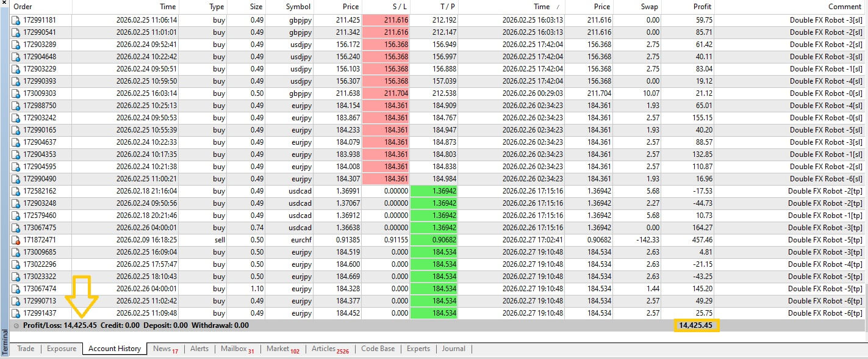Click the vertical Terminal label on the left edge
This screenshot has width=868, height=359.
(x=4, y=342)
